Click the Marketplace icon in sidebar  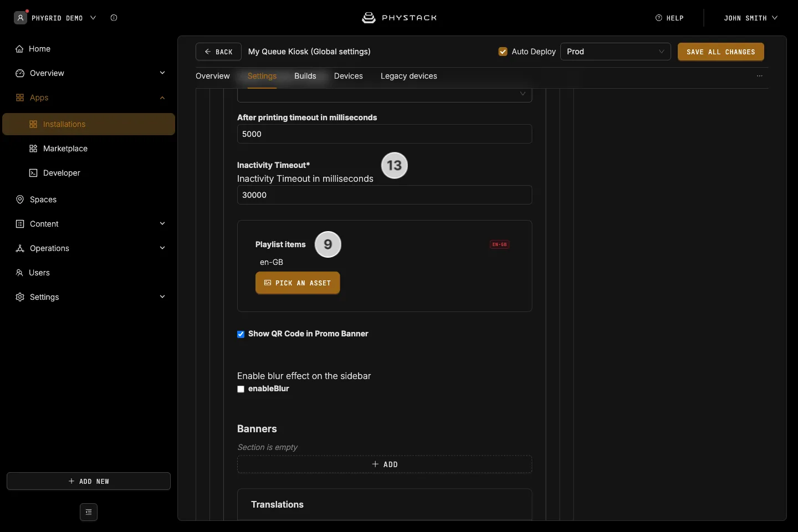point(33,149)
